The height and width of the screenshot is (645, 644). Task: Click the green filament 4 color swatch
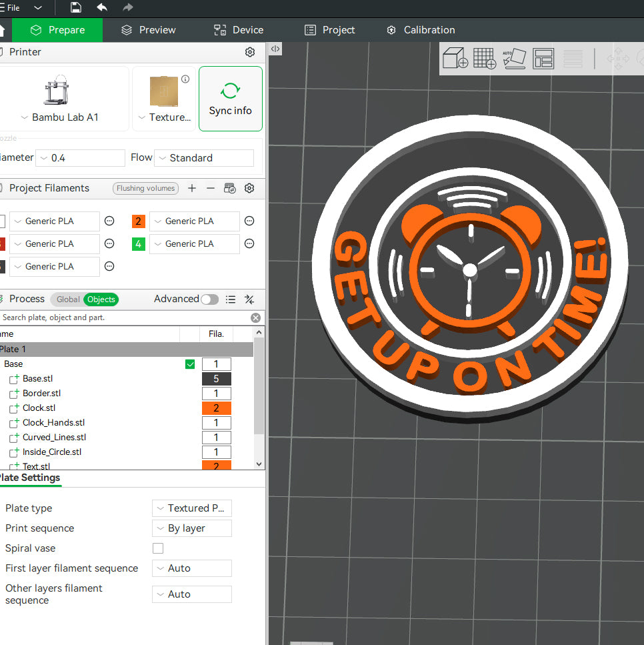(x=139, y=244)
